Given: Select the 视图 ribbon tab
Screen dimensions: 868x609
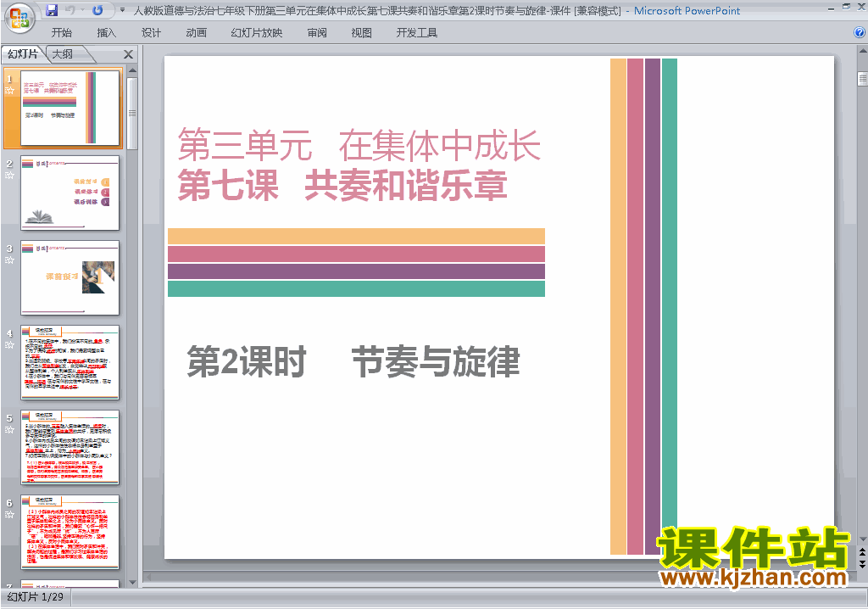Looking at the screenshot, I should 361,33.
